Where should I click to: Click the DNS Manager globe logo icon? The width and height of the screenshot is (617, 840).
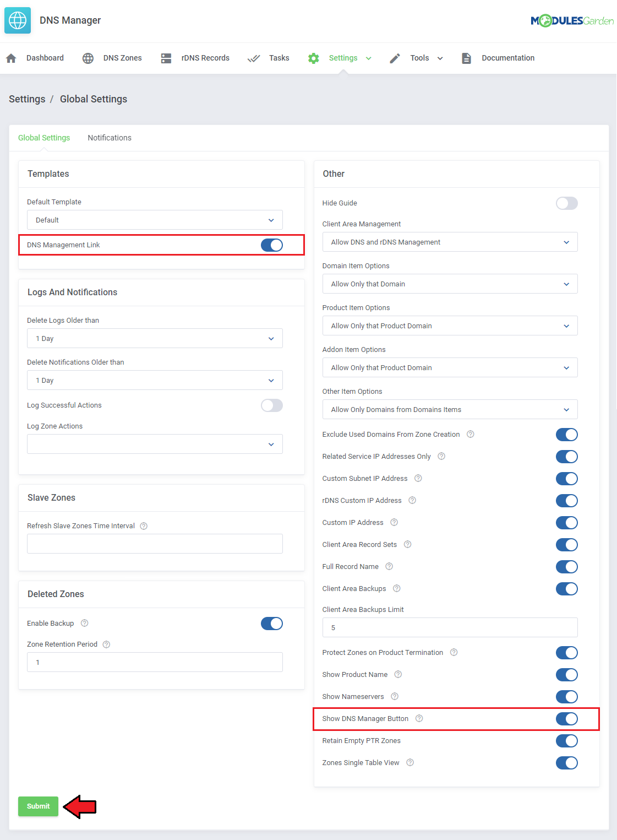(x=18, y=20)
